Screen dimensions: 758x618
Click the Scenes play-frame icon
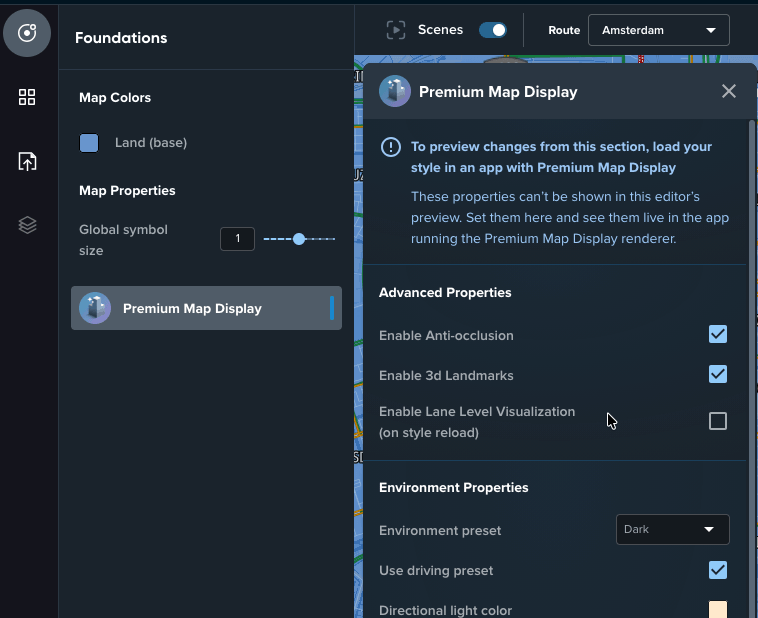pyautogui.click(x=396, y=30)
